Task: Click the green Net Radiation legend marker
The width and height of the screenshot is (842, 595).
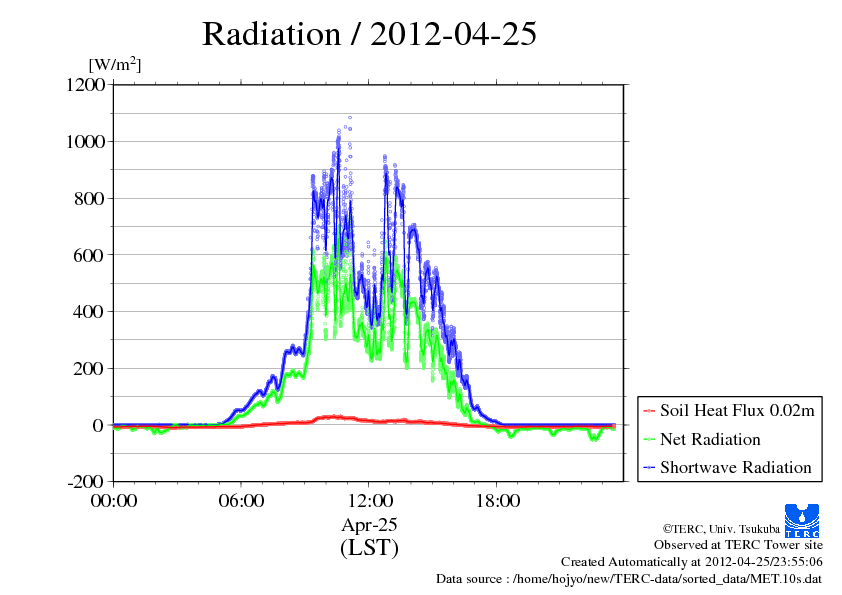Action: coord(649,440)
